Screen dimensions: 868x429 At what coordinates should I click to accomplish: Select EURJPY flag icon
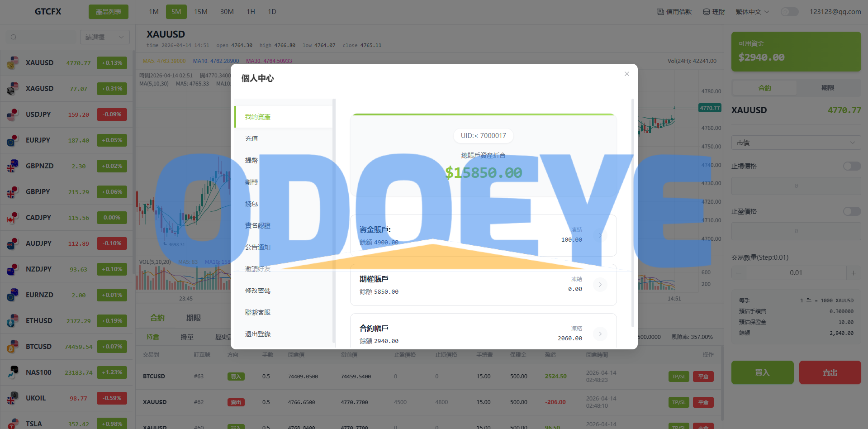tap(13, 140)
